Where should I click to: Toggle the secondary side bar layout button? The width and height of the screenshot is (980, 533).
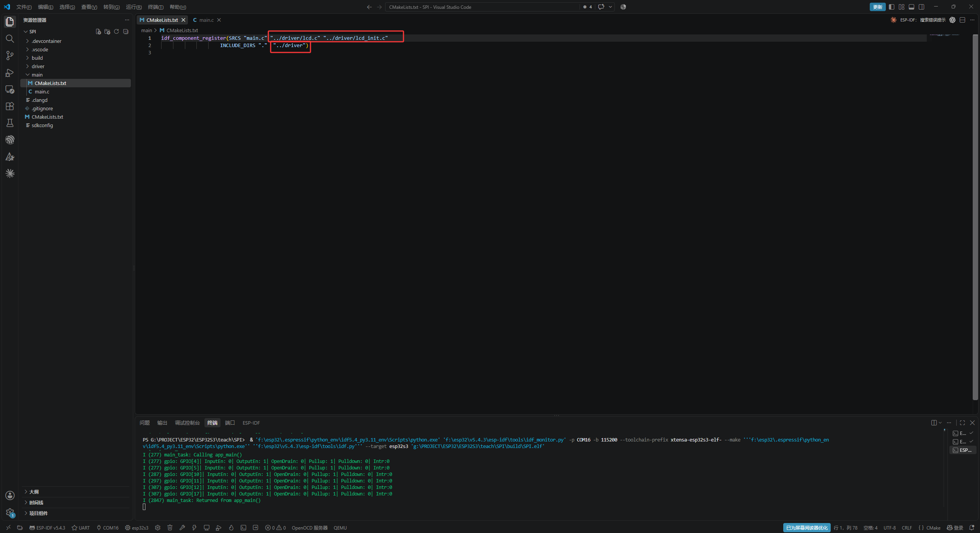pos(921,7)
